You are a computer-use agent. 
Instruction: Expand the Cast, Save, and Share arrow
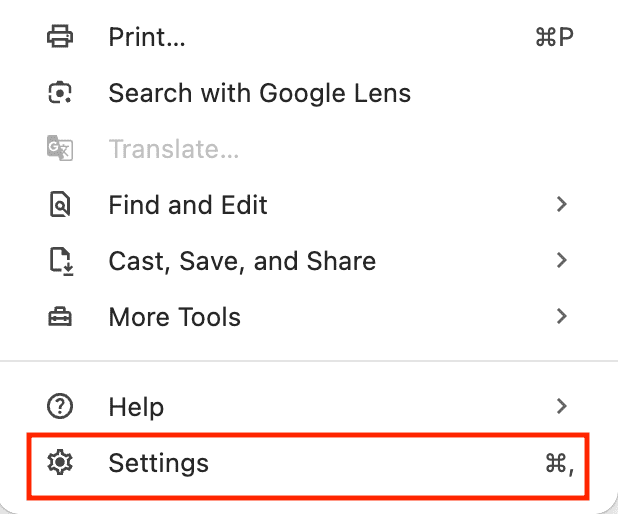coord(562,261)
